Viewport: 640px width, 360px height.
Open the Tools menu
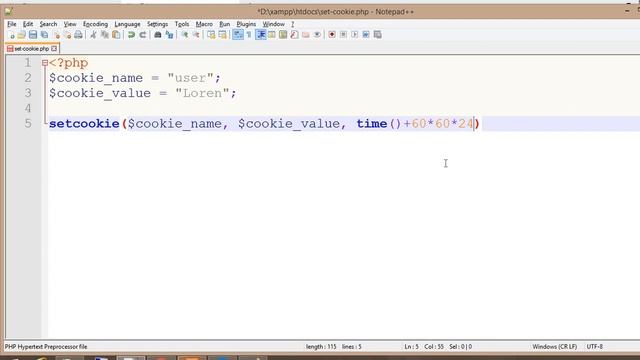(x=182, y=24)
